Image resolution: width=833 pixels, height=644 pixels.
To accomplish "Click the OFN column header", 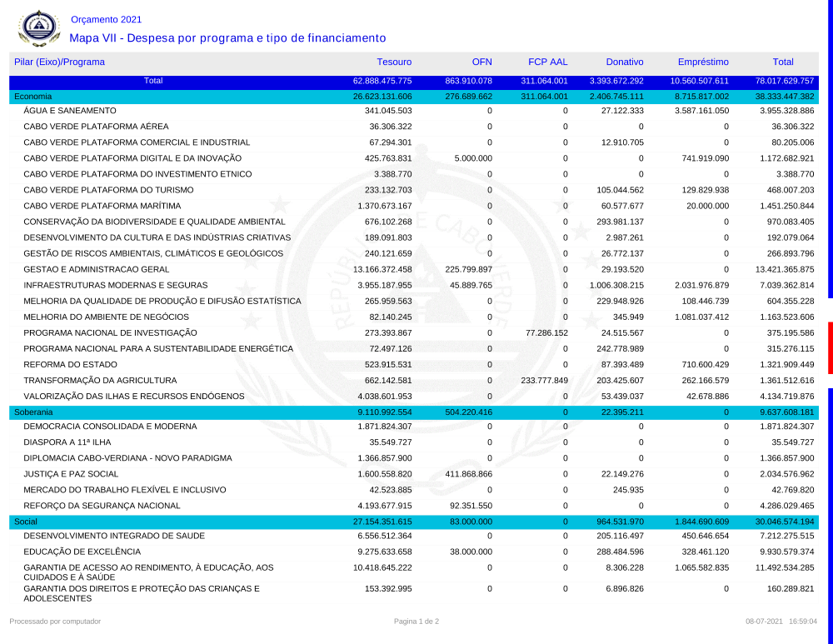I will coord(481,62).
